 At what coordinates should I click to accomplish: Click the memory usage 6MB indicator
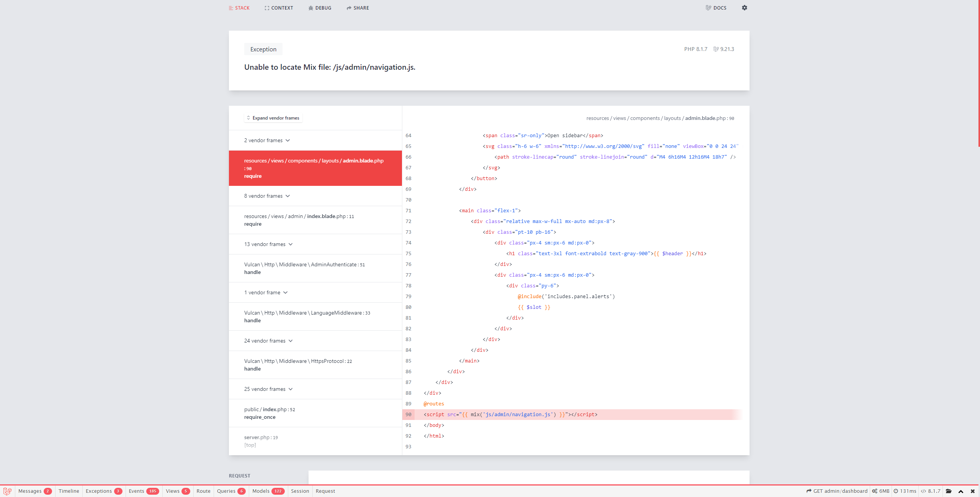tap(881, 491)
